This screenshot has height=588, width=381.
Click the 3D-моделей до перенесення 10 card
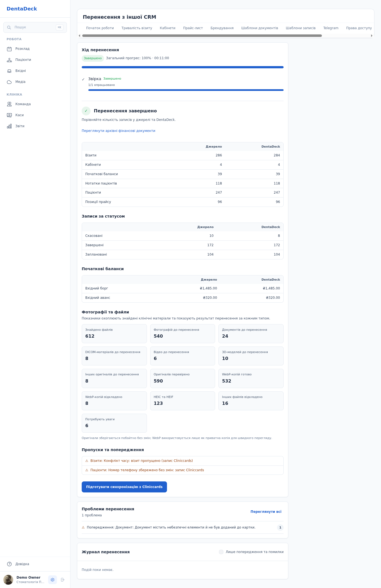click(251, 356)
